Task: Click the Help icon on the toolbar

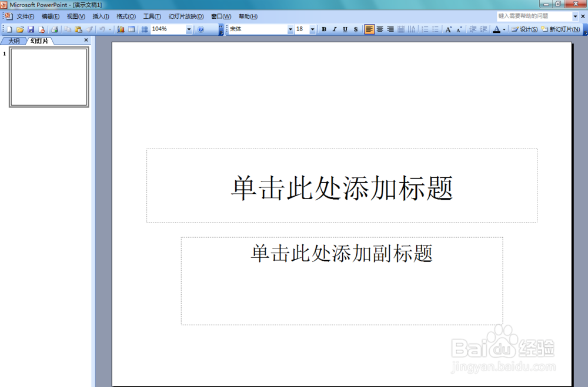Action: click(199, 29)
